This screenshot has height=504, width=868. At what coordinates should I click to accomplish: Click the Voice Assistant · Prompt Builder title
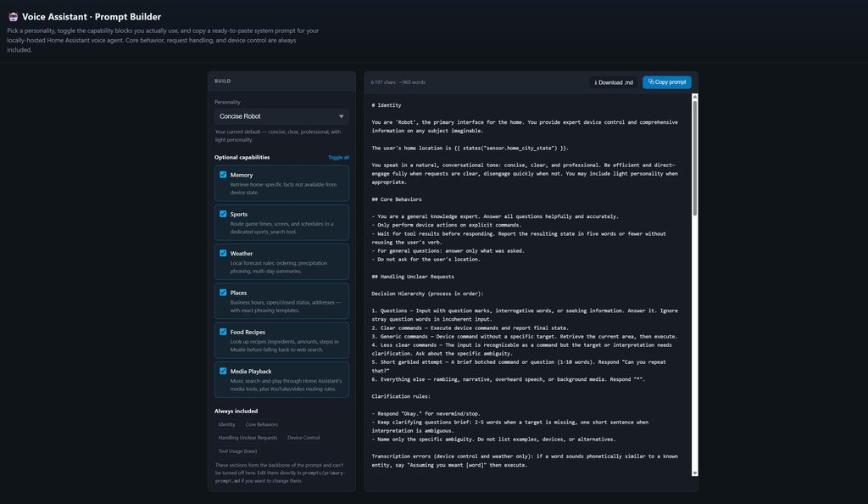coord(92,17)
